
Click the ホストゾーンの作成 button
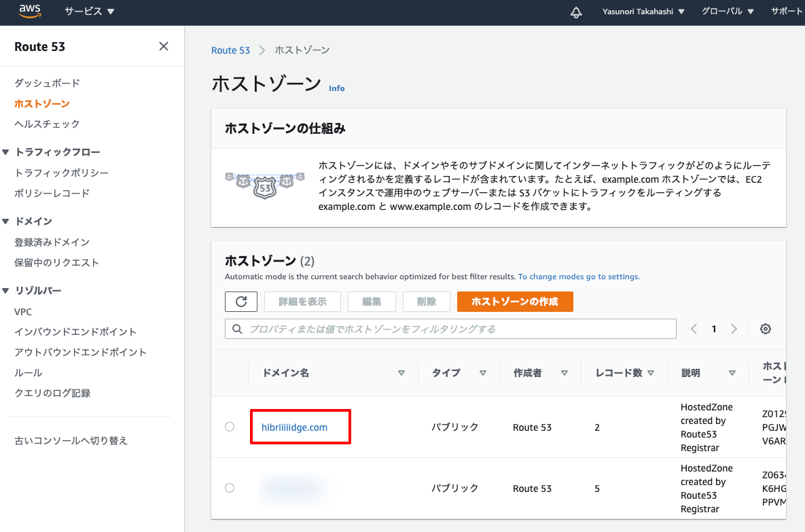pyautogui.click(x=515, y=301)
